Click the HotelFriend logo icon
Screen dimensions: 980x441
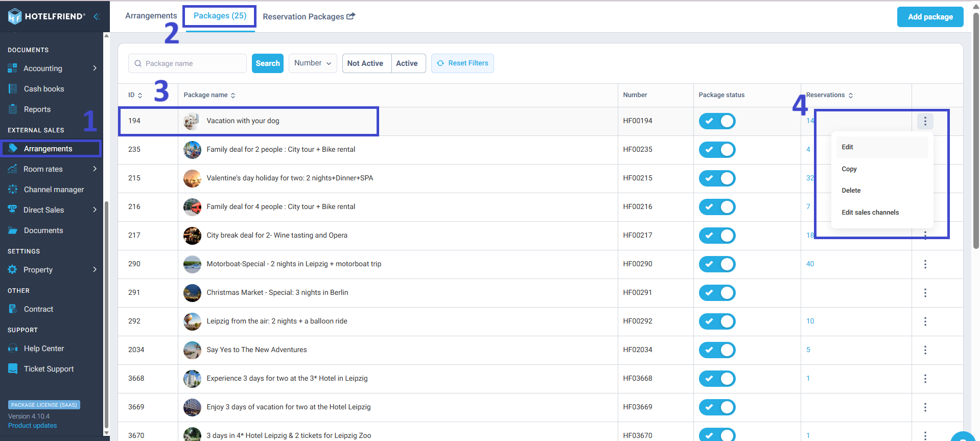(15, 16)
